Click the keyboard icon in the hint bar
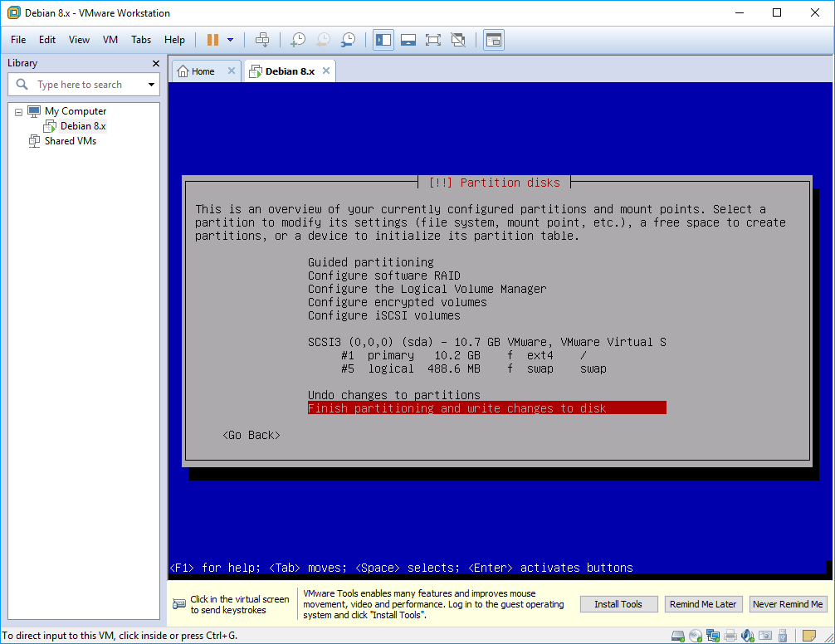Viewport: 835px width, 644px height. tap(179, 605)
